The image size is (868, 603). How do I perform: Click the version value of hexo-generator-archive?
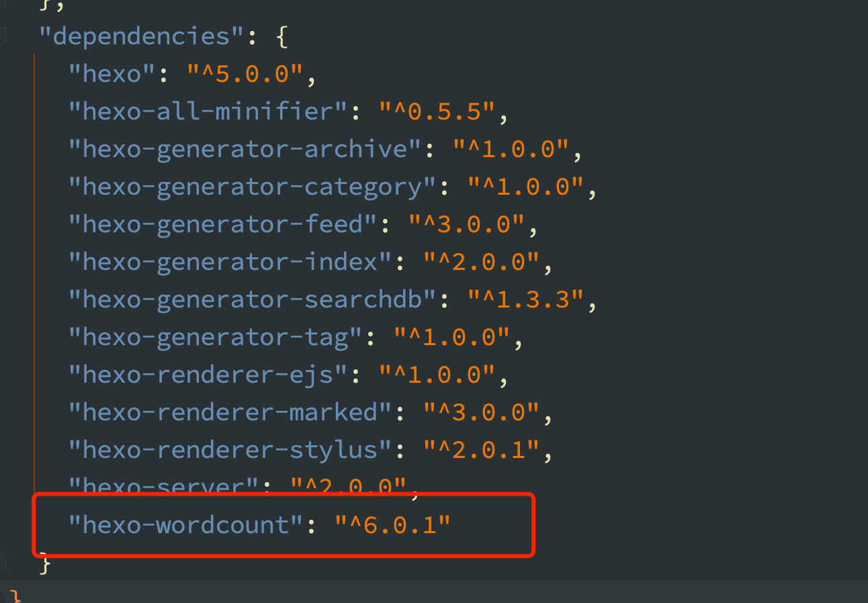(x=512, y=148)
